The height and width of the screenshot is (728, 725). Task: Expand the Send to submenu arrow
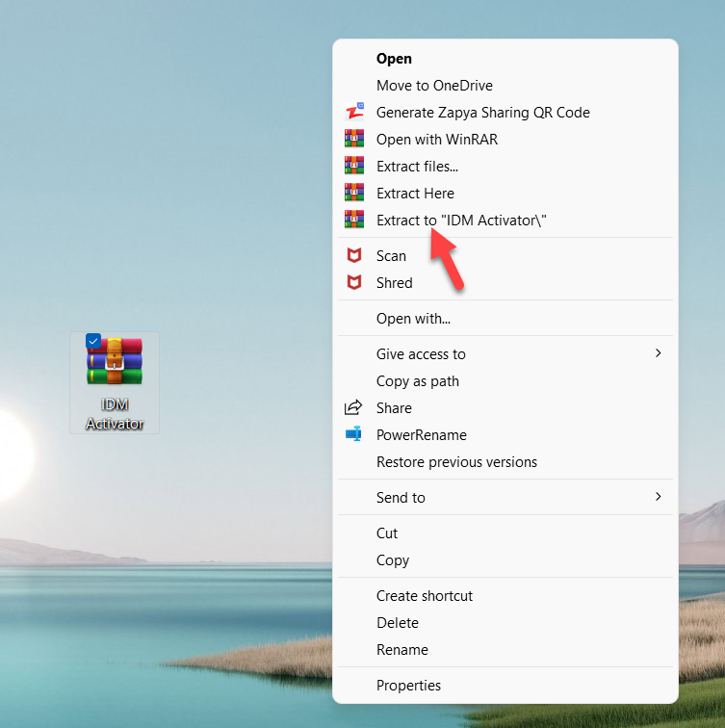[x=659, y=497]
